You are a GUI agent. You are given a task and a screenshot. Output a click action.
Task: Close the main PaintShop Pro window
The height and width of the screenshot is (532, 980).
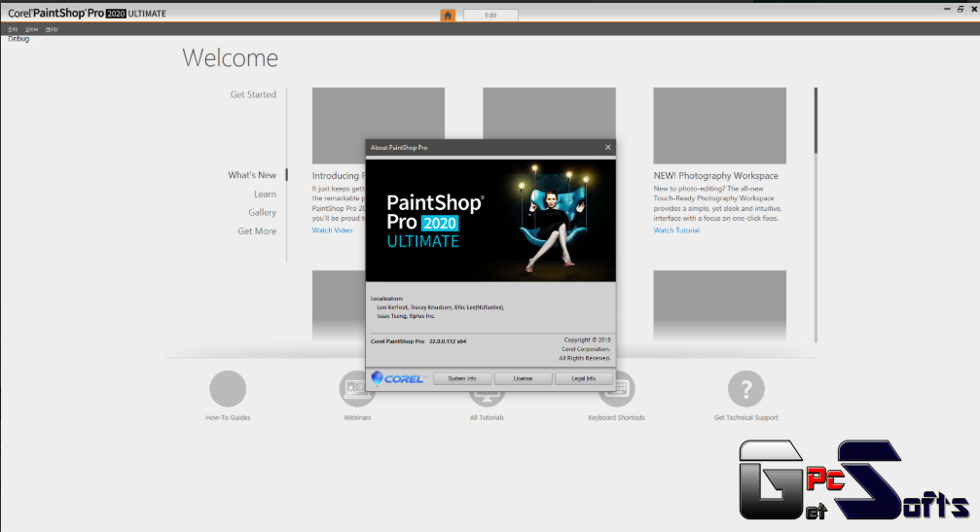point(974,9)
